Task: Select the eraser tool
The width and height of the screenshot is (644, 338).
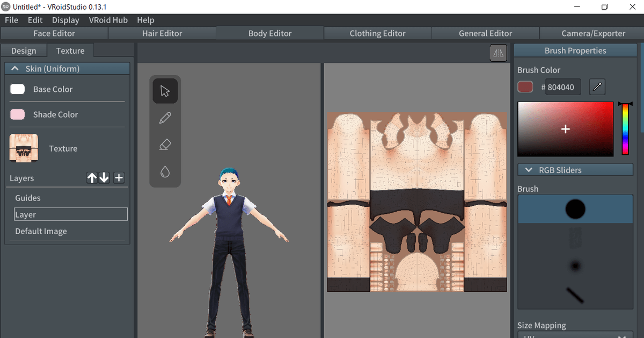Action: [x=165, y=145]
